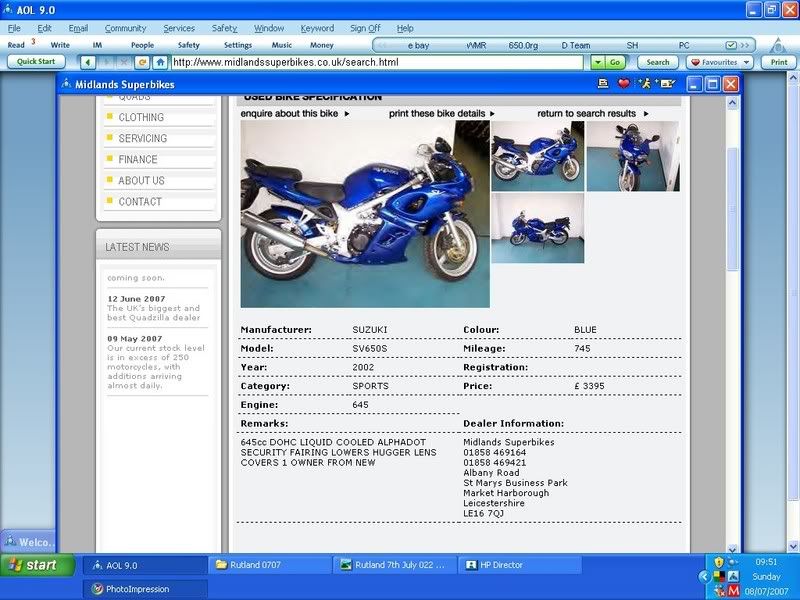
Task: Open address bar history dropdown arrow
Action: [x=597, y=62]
